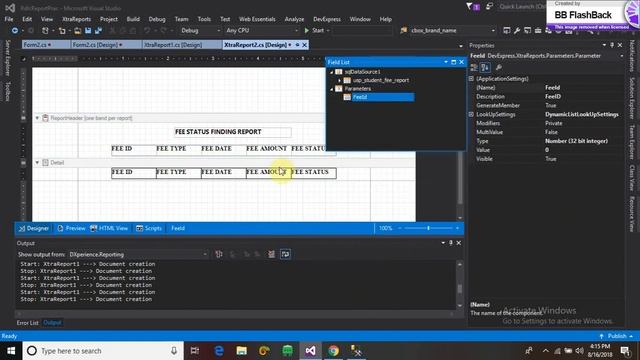640x360 pixels.
Task: Expand the usp_student_fee_report node
Action: [x=340, y=80]
